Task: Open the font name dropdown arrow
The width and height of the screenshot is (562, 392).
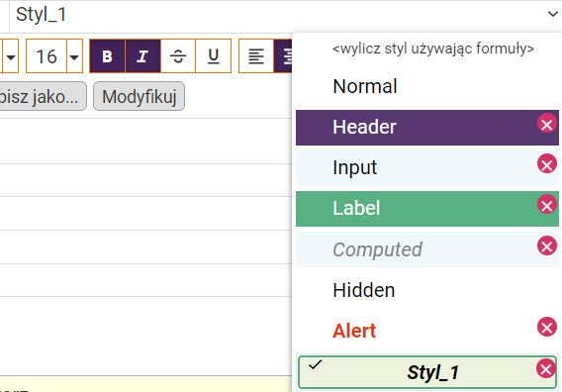Action: pyautogui.click(x=11, y=56)
